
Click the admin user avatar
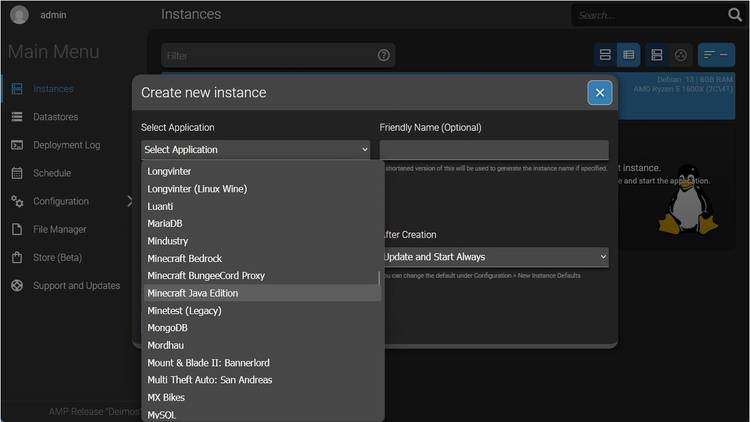point(19,15)
